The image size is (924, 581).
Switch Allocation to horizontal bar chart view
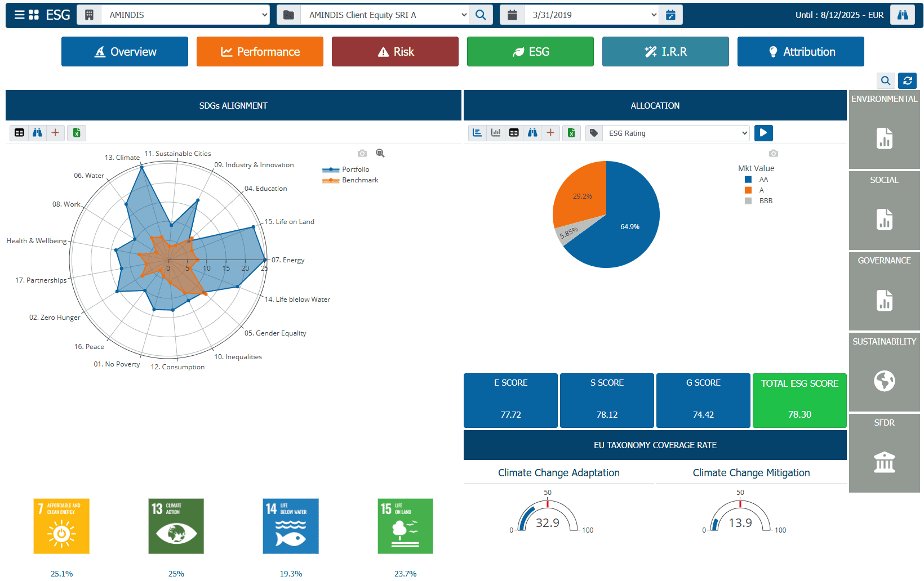pyautogui.click(x=477, y=133)
